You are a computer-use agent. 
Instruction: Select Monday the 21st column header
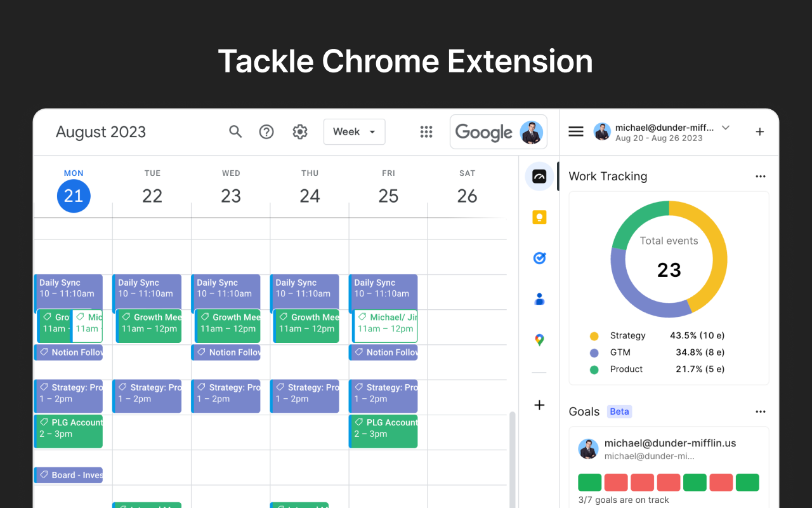point(73,196)
